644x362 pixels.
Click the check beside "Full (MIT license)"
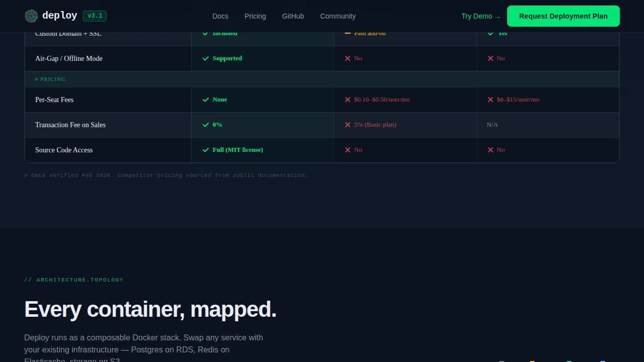pos(206,150)
